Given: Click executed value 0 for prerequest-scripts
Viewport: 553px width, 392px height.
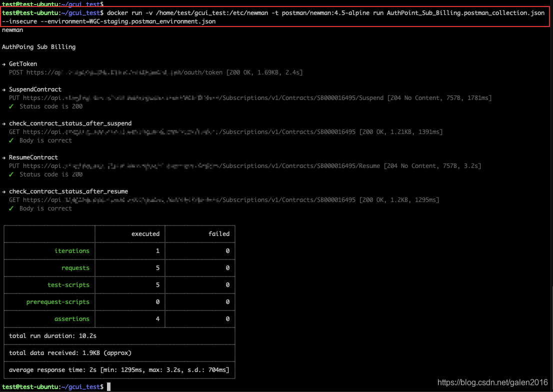Looking at the screenshot, I should click(157, 301).
